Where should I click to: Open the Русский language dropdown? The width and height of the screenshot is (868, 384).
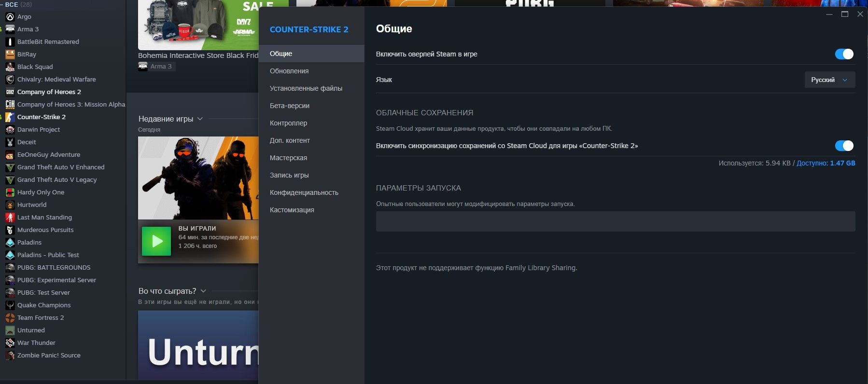(829, 80)
